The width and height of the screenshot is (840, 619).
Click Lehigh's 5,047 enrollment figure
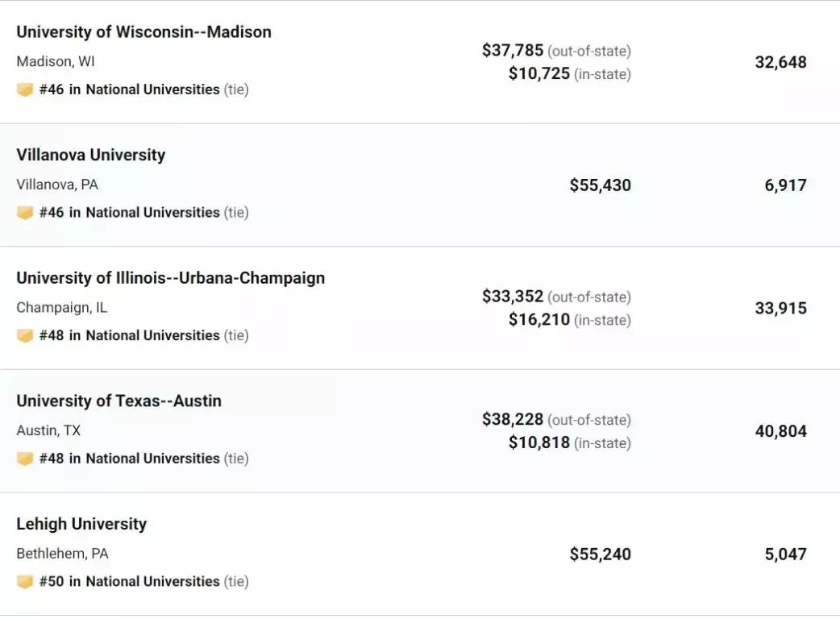point(785,555)
